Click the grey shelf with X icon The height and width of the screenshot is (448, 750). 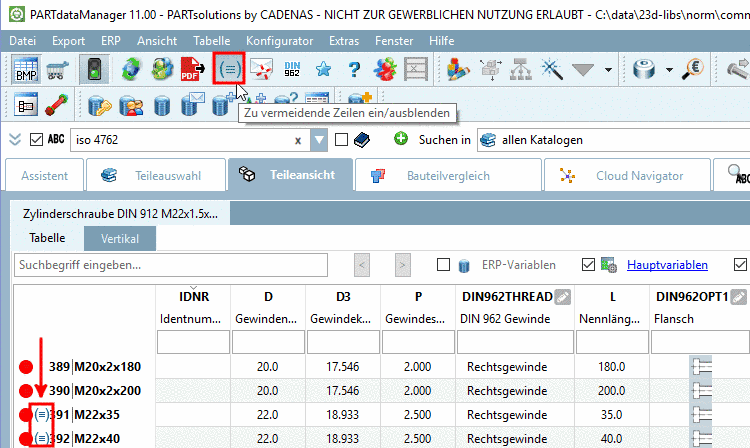(416, 70)
